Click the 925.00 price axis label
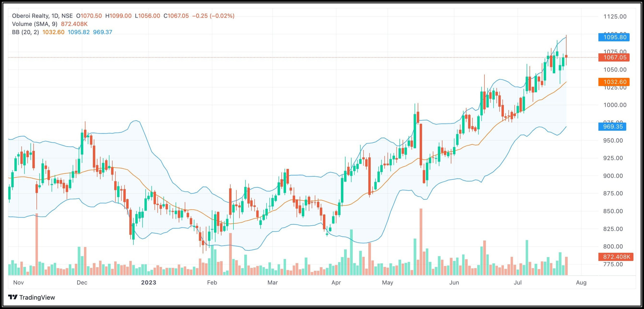Viewport: 644px width, 309px height. click(613, 158)
